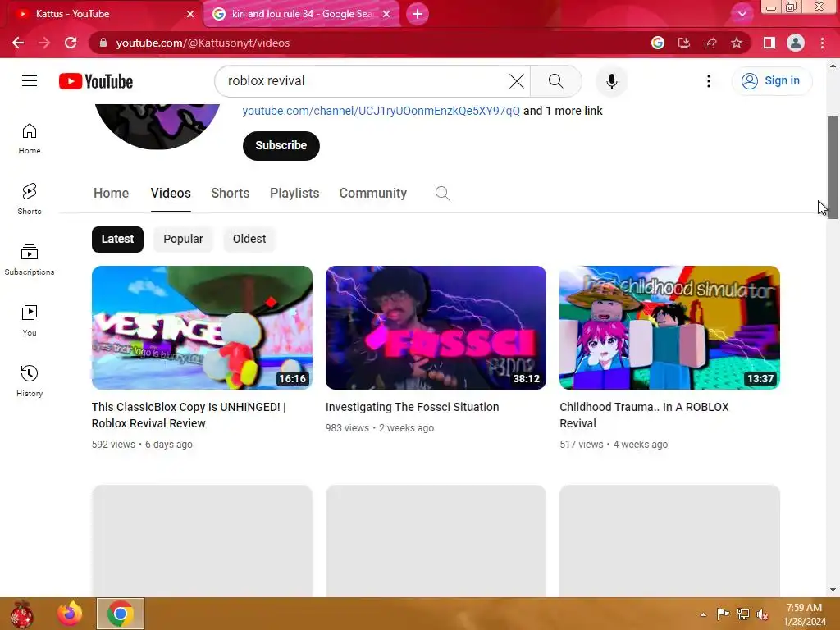Click the browser address bar URL
The width and height of the screenshot is (840, 630).
coord(203,43)
